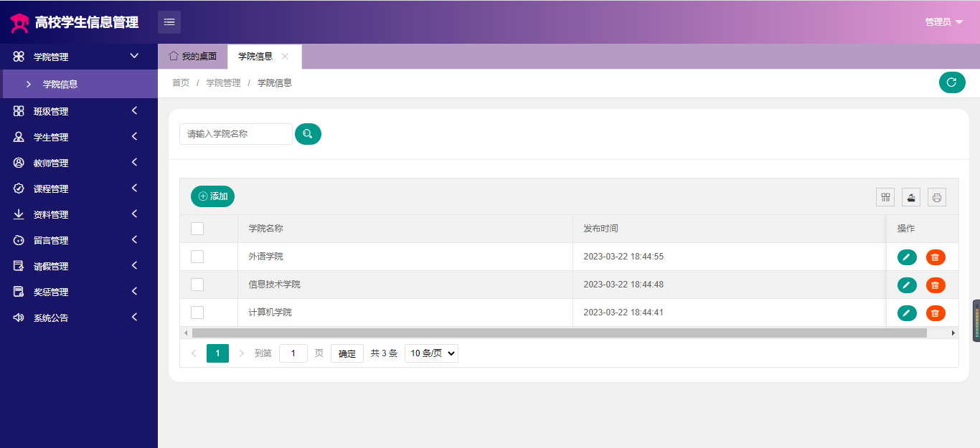
Task: Focus the 请输入学院名称 search field
Action: [236, 134]
